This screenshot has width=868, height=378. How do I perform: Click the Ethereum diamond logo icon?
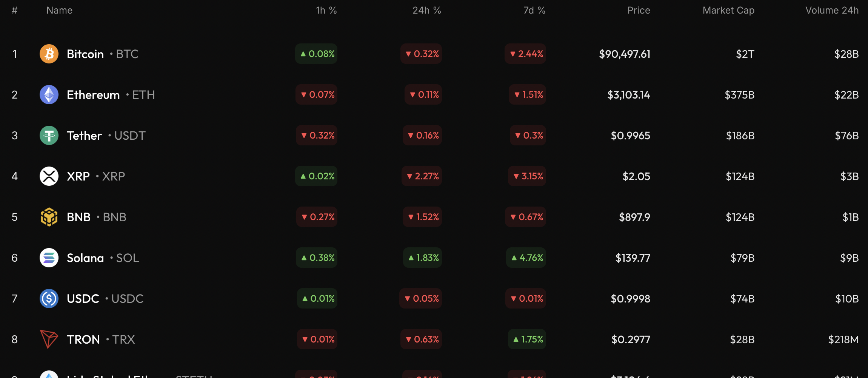click(x=49, y=95)
